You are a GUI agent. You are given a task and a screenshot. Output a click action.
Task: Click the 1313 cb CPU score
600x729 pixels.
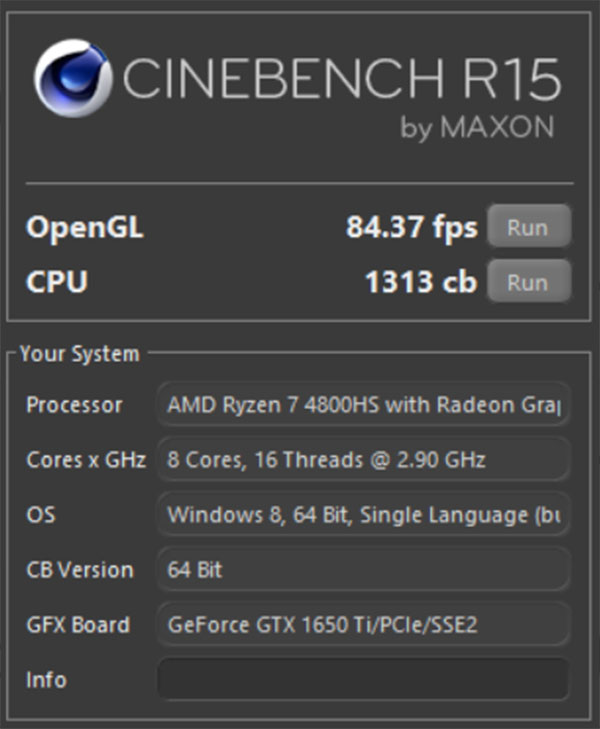point(420,282)
